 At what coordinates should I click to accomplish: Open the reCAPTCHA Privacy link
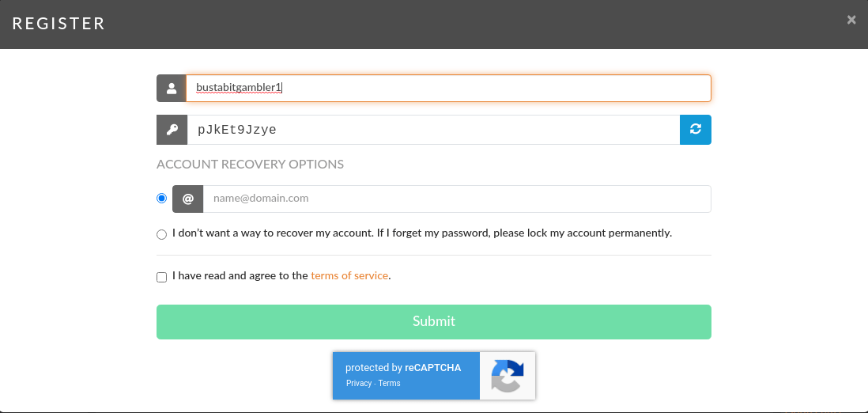tap(359, 383)
